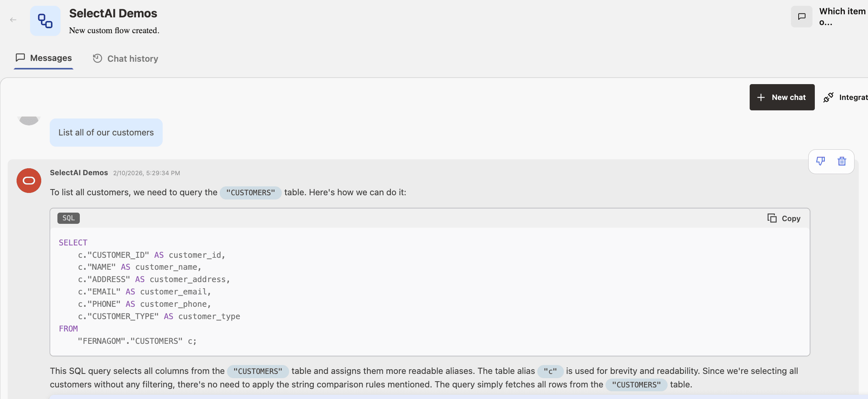
Task: Click the clock icon beside Chat history
Action: coord(98,58)
